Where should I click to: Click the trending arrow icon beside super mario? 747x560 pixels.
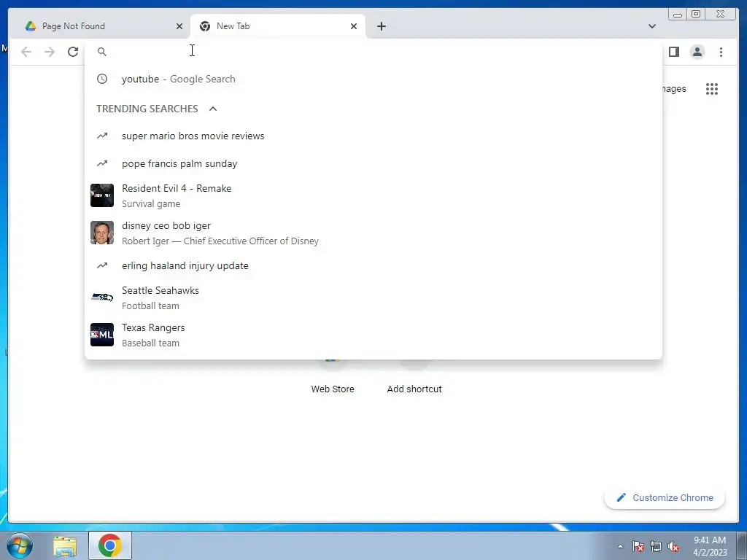click(x=102, y=136)
